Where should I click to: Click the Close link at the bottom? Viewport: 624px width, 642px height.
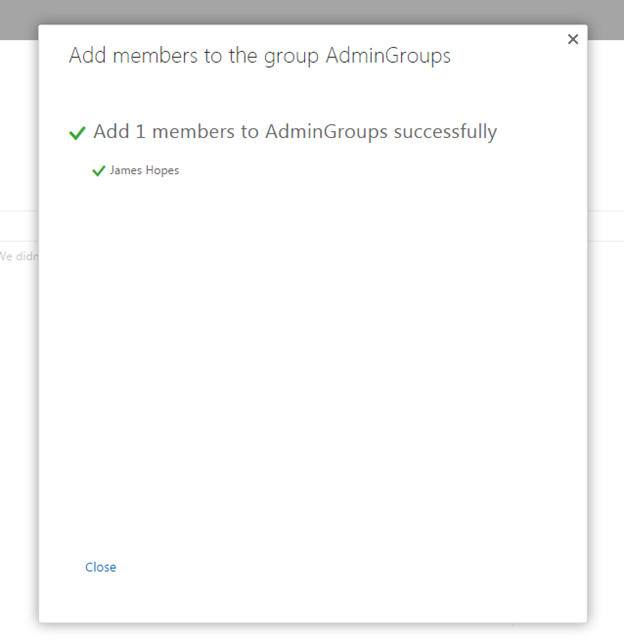tap(100, 567)
